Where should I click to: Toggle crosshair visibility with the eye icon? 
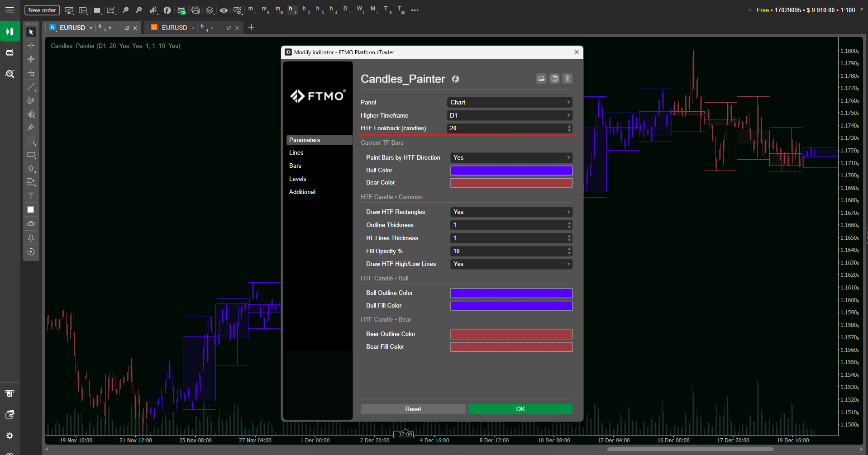coord(224,10)
